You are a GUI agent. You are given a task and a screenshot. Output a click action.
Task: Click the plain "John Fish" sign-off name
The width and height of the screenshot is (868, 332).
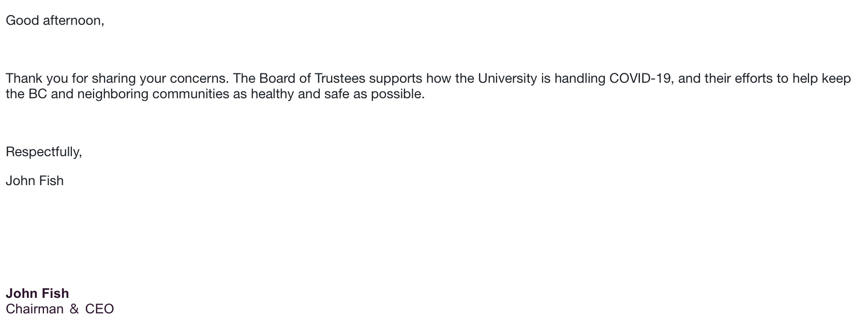coord(35,180)
